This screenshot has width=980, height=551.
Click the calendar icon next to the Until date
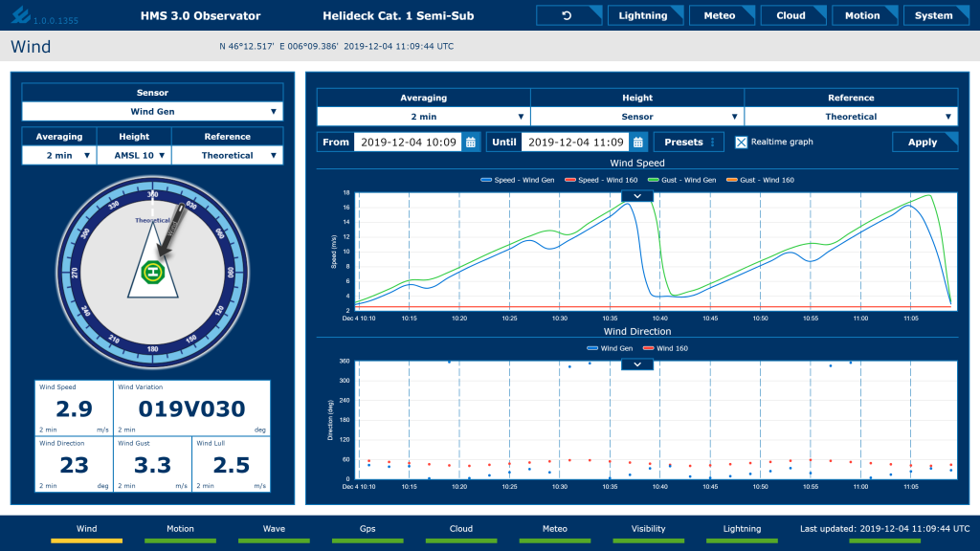[637, 141]
